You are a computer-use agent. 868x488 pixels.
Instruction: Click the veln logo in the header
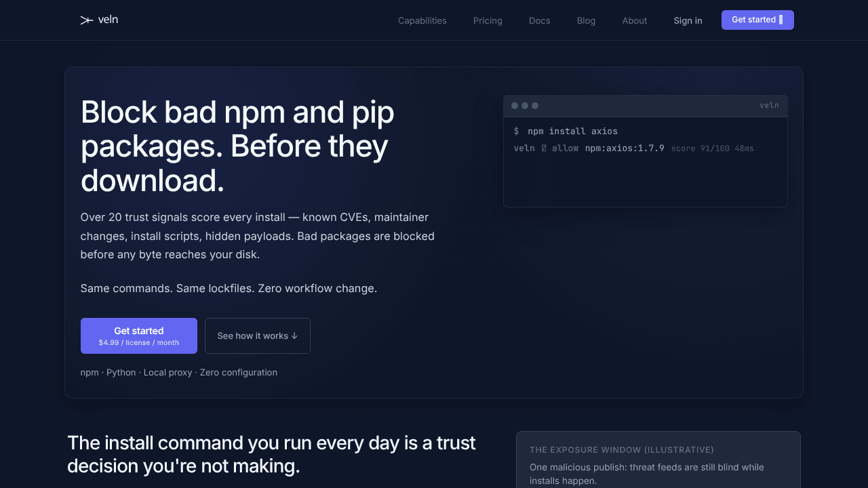99,20
